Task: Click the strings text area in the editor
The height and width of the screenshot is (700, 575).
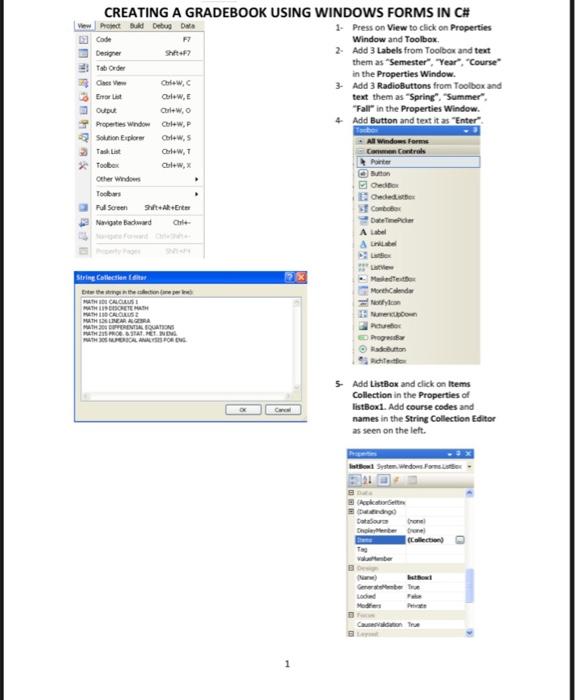Action: 187,345
